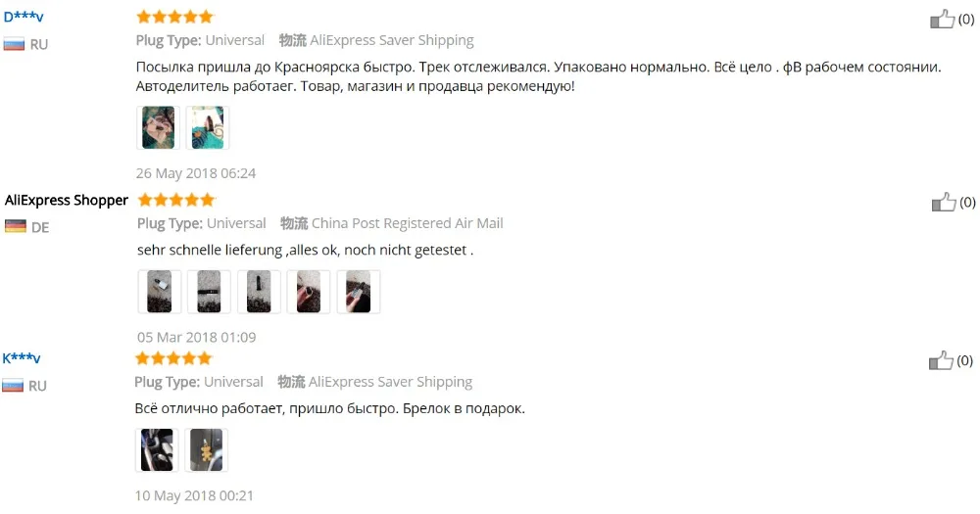Click the 26 May 2018 review timestamp

coord(196,173)
